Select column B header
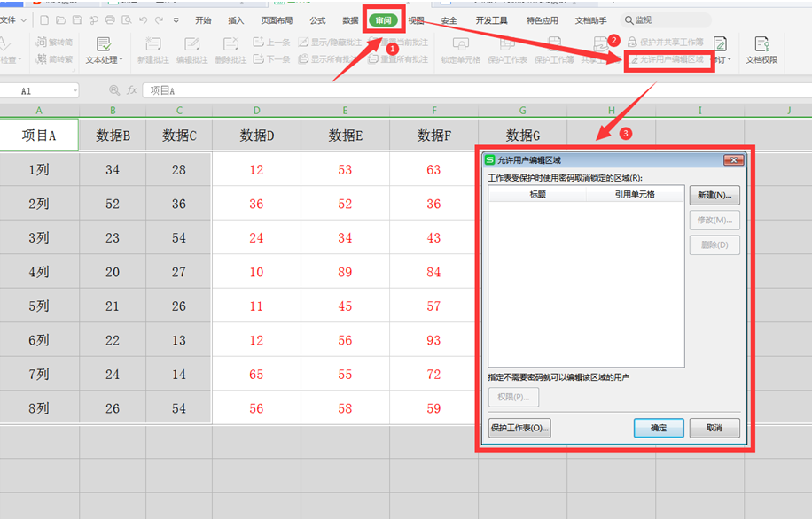Image resolution: width=812 pixels, height=519 pixels. pyautogui.click(x=113, y=110)
